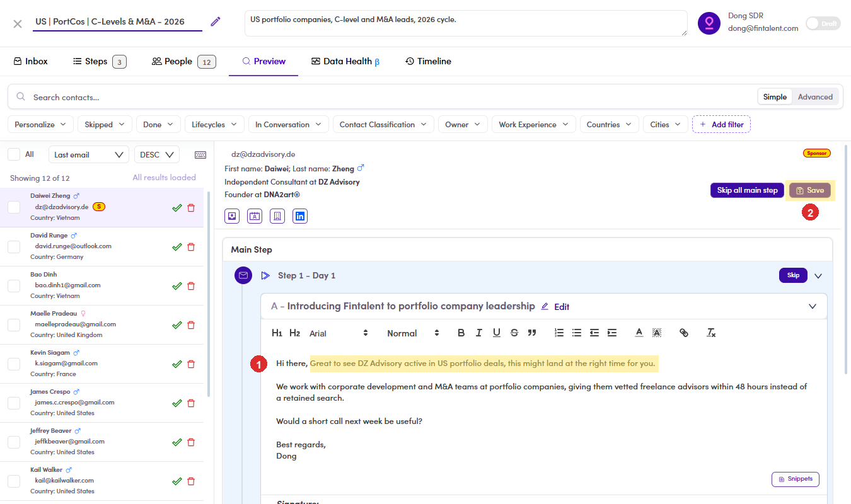Toggle strikethrough formatting
The height and width of the screenshot is (504, 851).
514,333
